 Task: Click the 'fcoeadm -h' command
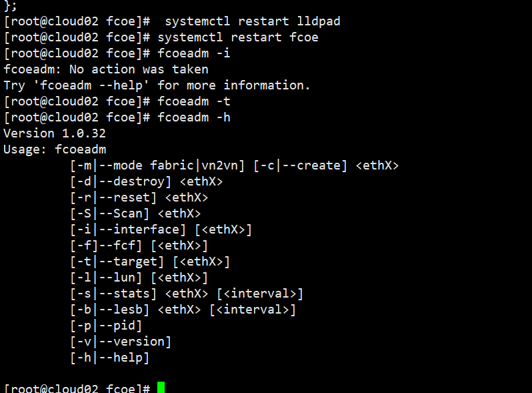[193, 117]
